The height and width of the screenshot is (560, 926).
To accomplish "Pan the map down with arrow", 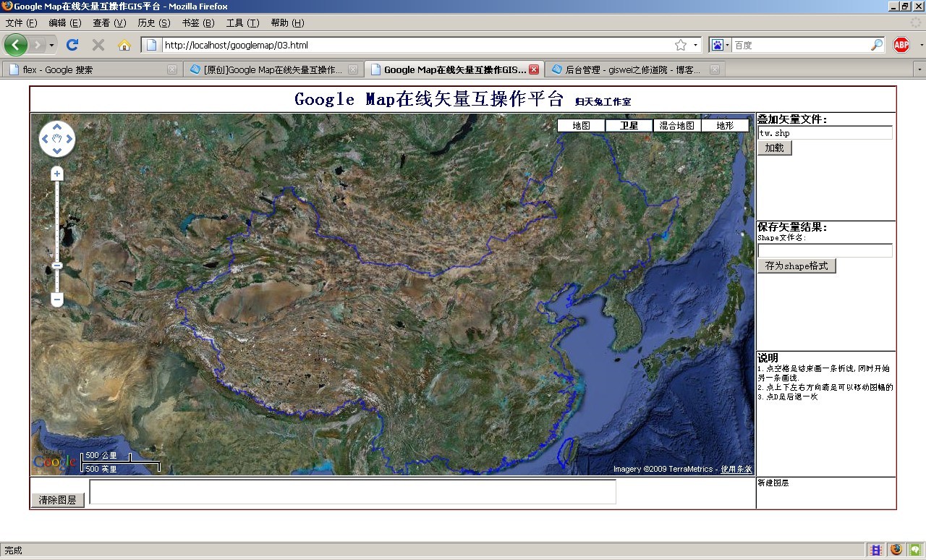I will click(x=57, y=151).
